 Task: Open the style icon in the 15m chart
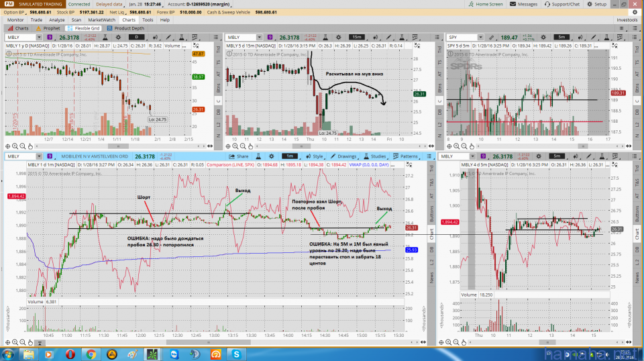click(x=376, y=38)
